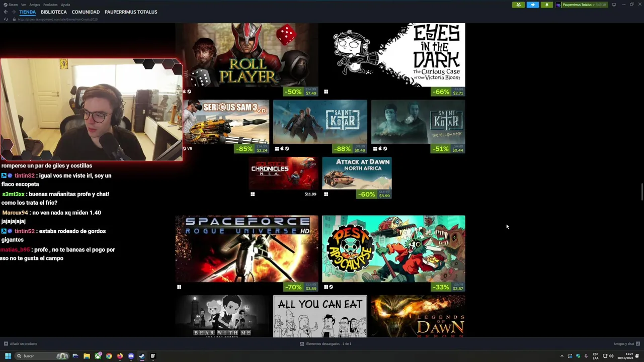Open the All You Can Eat capsule
Viewport: 644px width, 362px height.
[x=320, y=316]
